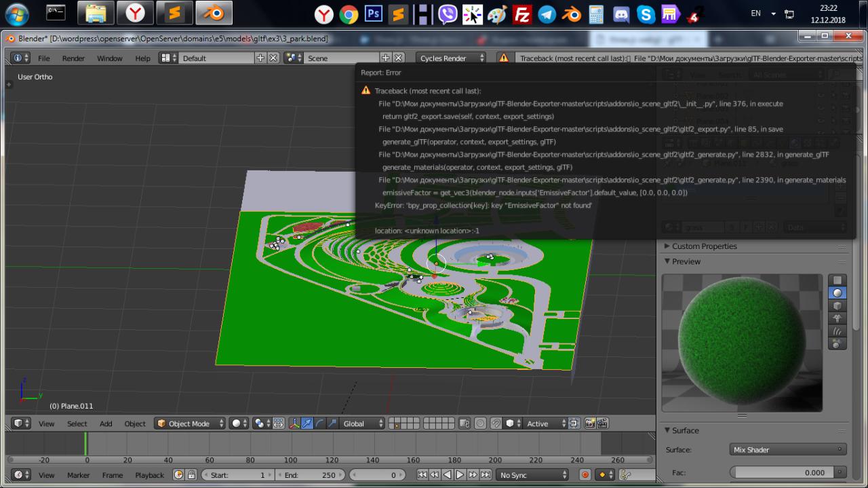This screenshot has width=868, height=488.
Task: Select the scale manipulator icon
Action: click(332, 424)
